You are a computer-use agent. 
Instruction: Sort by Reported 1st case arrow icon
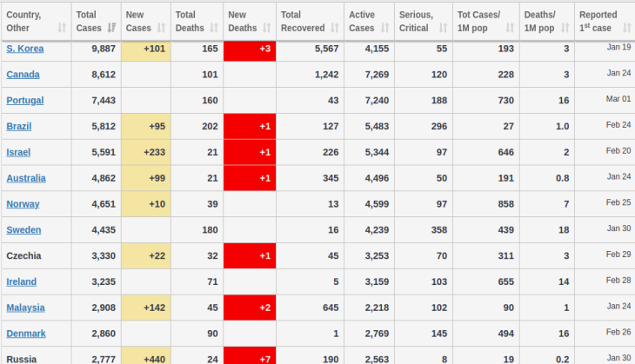pyautogui.click(x=627, y=28)
